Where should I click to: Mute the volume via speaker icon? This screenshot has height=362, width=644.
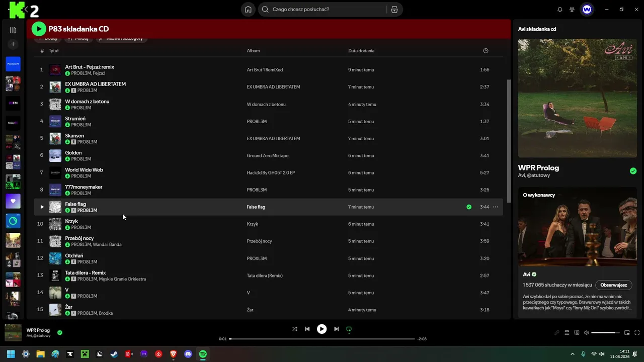(586, 333)
